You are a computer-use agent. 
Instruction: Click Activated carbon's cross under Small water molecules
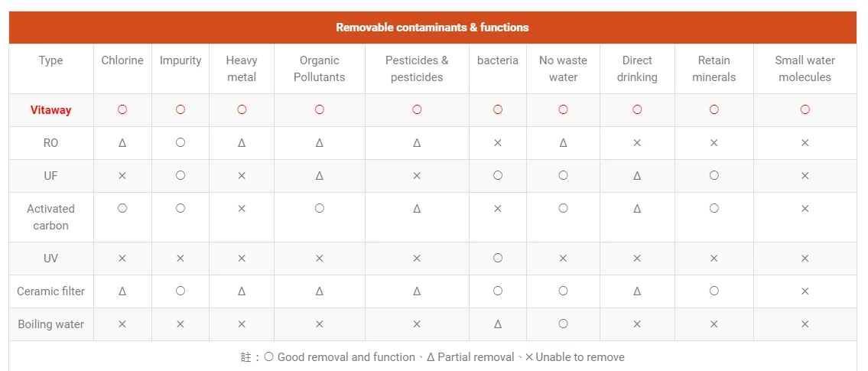(x=805, y=209)
